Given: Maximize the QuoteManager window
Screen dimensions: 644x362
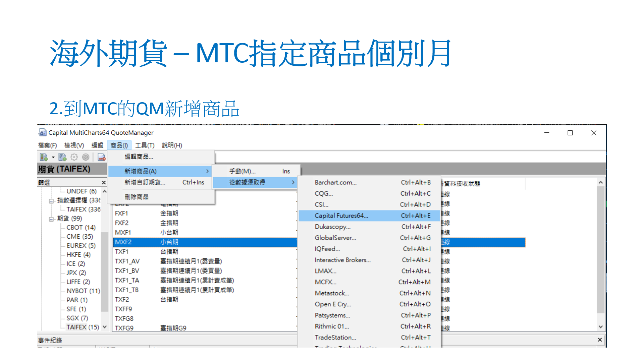Looking at the screenshot, I should pyautogui.click(x=570, y=133).
